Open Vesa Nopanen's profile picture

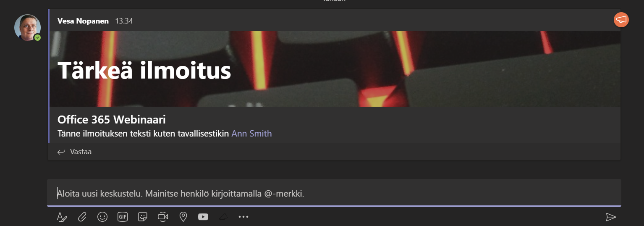[27, 27]
